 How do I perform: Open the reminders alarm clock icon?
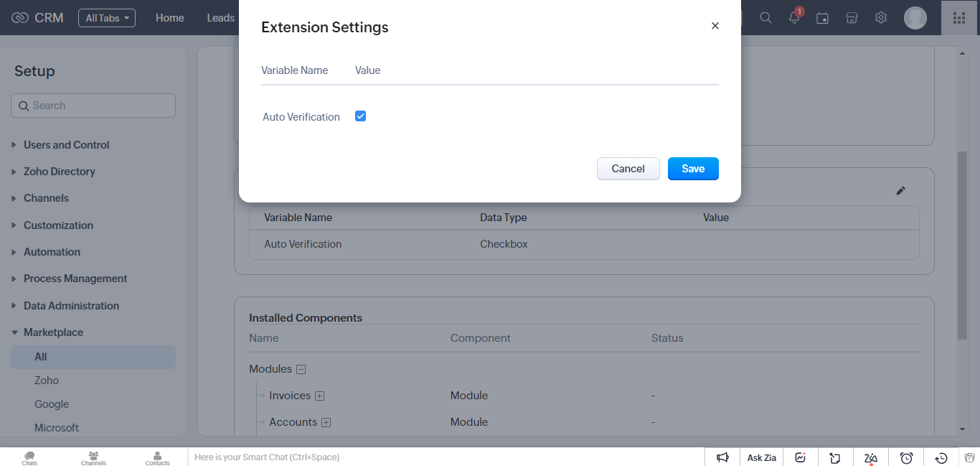tap(906, 457)
